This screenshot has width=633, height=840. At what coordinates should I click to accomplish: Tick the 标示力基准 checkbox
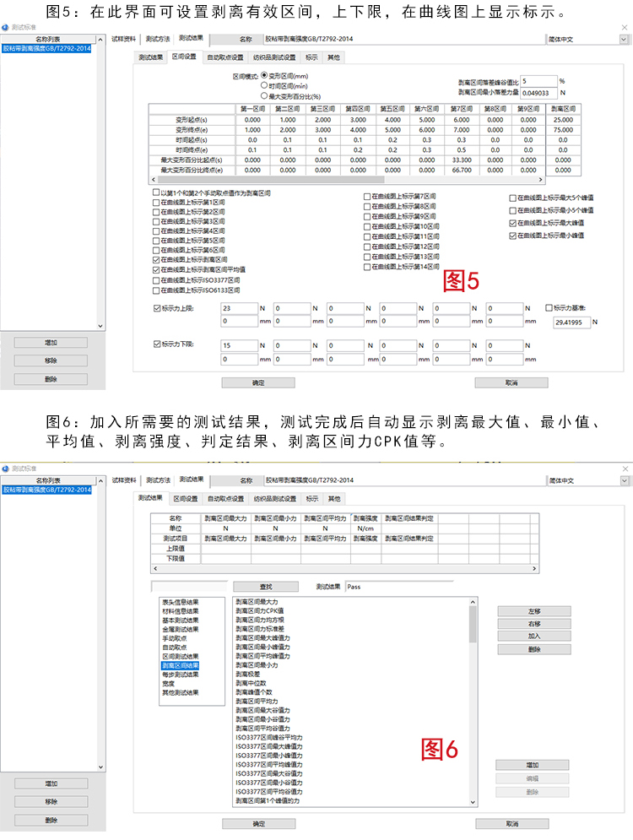click(549, 308)
